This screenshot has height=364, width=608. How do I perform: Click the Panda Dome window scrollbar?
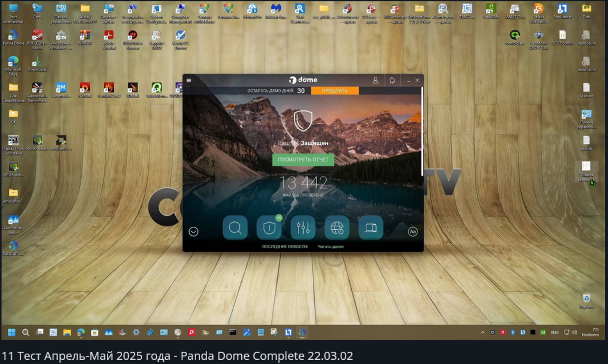point(422,131)
